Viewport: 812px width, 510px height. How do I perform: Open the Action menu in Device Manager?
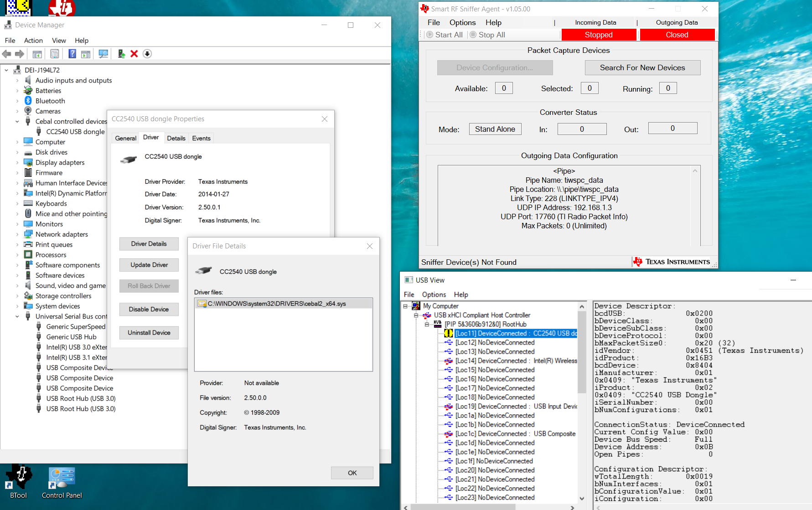[33, 41]
